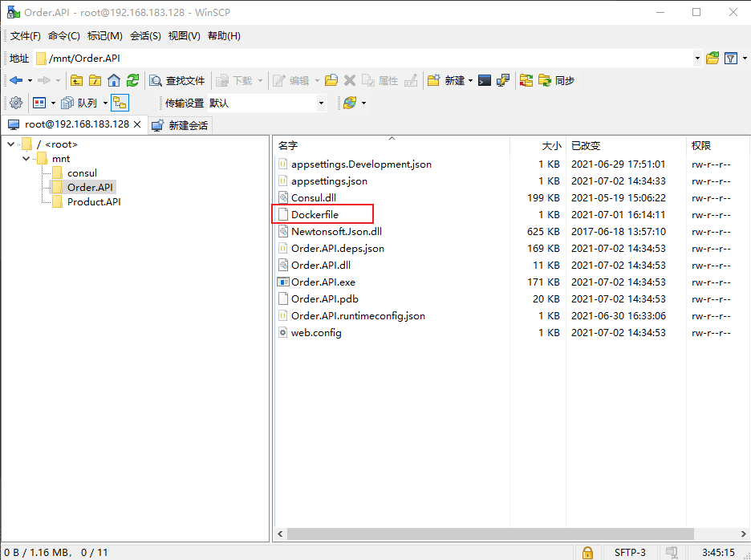
Task: Go to the parent directory icon
Action: click(76, 80)
